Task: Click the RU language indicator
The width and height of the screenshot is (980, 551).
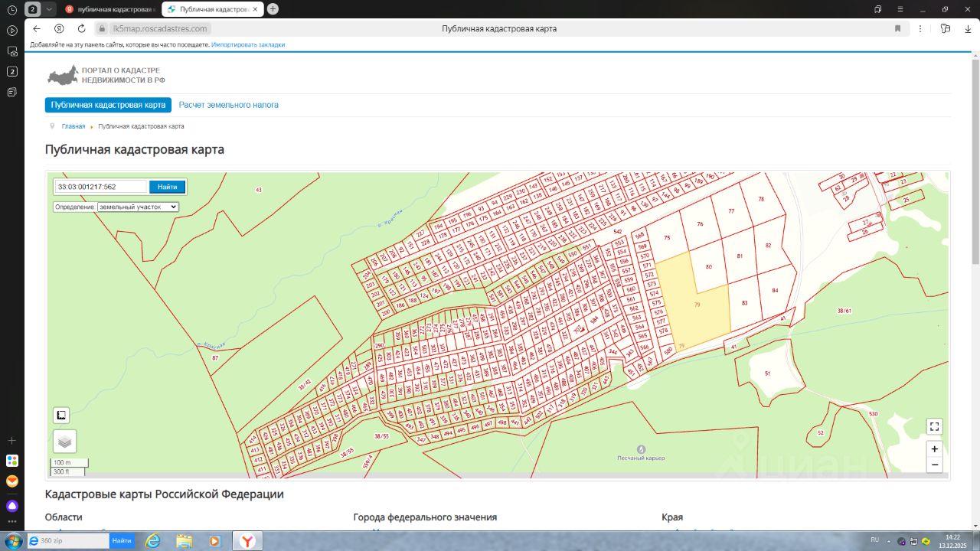Action: 875,540
